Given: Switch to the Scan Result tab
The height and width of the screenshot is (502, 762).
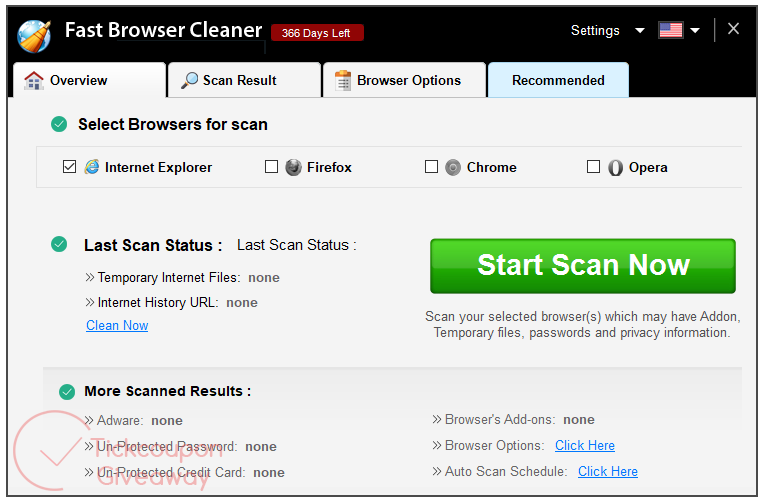Looking at the screenshot, I should point(244,80).
